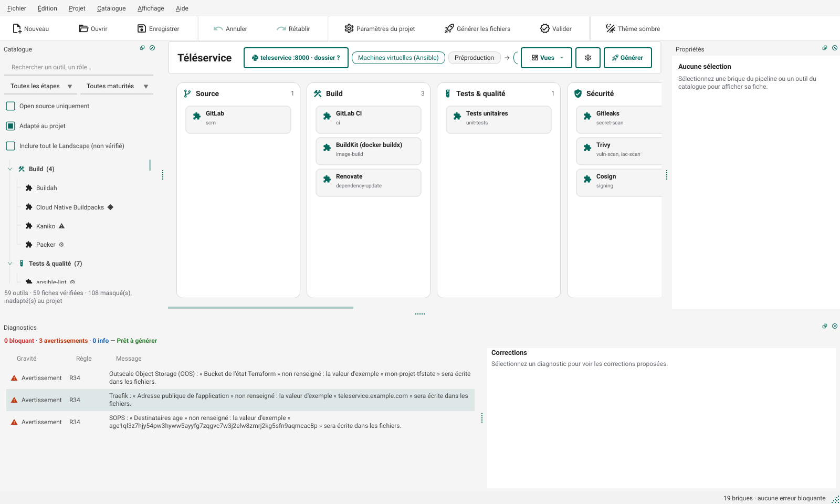
Task: Open Toutes maturités dropdown
Action: (117, 86)
